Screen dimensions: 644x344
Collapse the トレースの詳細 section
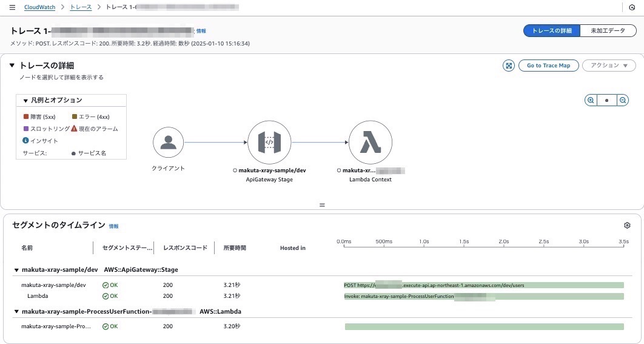(x=12, y=66)
